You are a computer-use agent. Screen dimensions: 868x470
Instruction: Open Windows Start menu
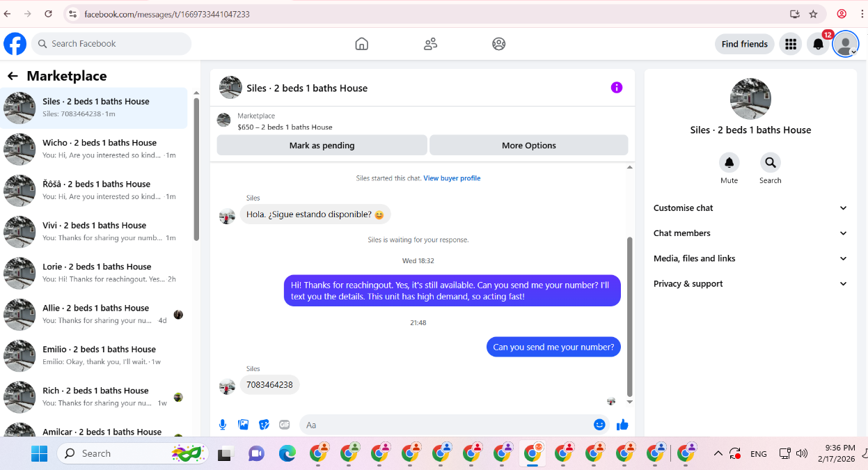39,453
